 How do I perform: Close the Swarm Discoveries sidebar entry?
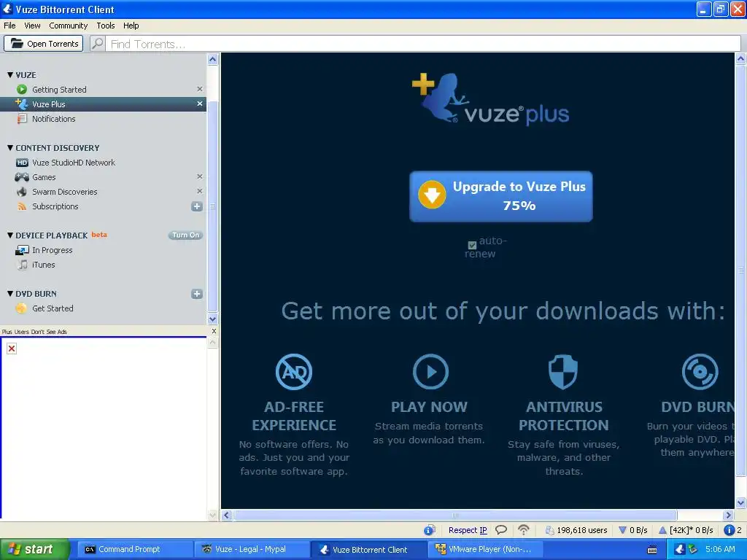point(200,192)
